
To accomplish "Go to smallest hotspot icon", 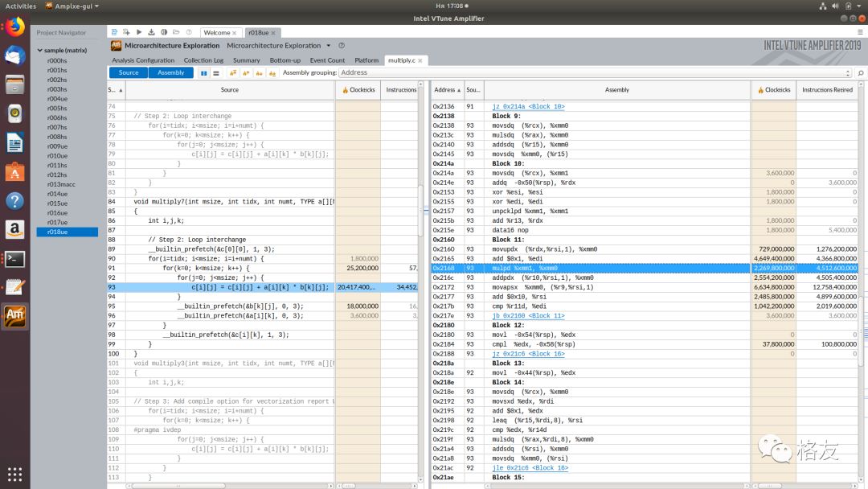I will 272,73.
